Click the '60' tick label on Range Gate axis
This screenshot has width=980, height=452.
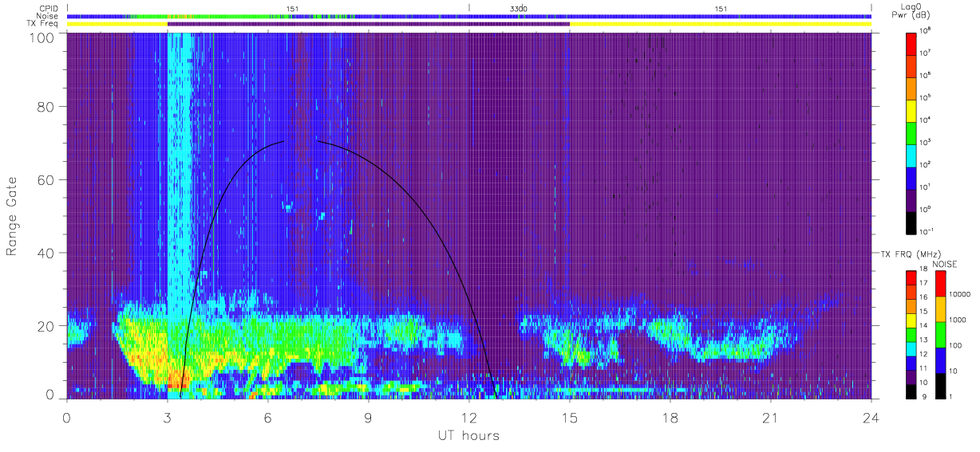pos(45,180)
